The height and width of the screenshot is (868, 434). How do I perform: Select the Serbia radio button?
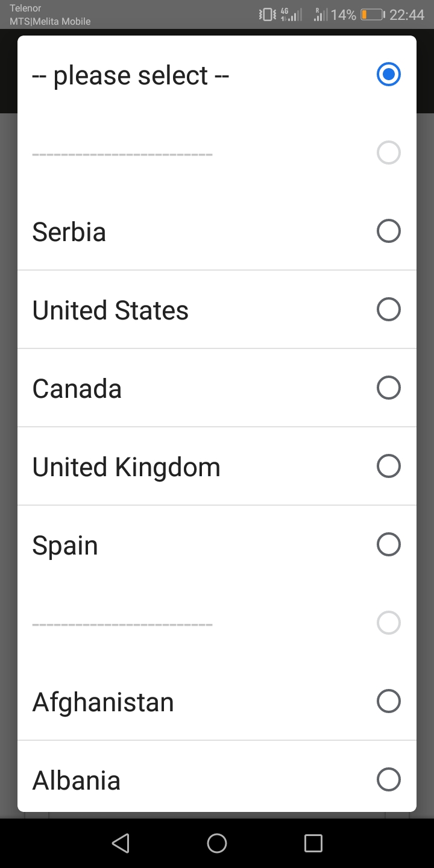(388, 231)
